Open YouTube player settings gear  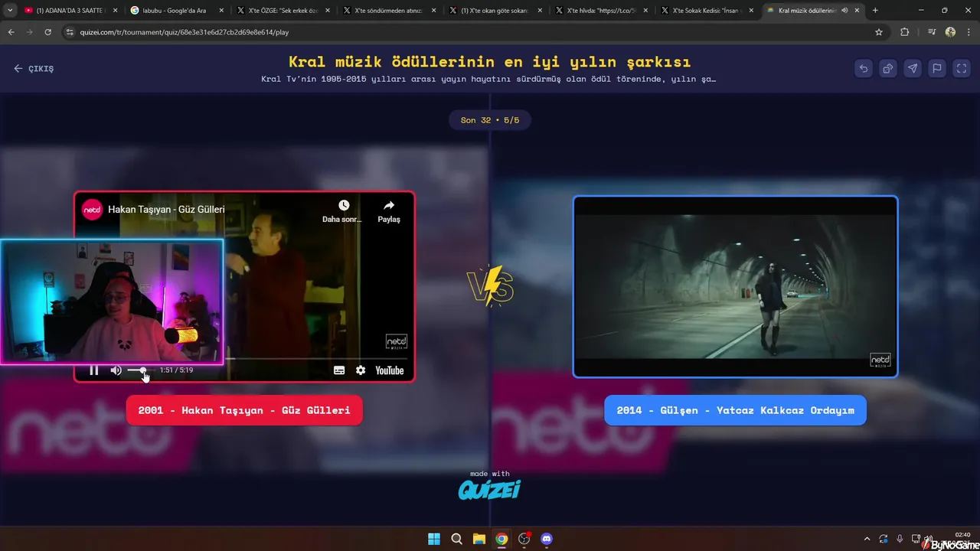click(x=361, y=370)
